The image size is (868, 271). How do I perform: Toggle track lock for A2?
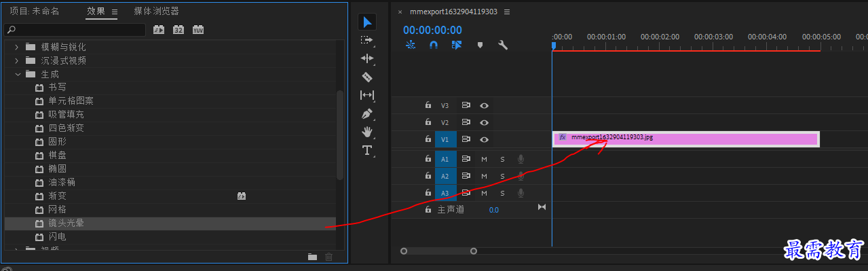click(428, 176)
